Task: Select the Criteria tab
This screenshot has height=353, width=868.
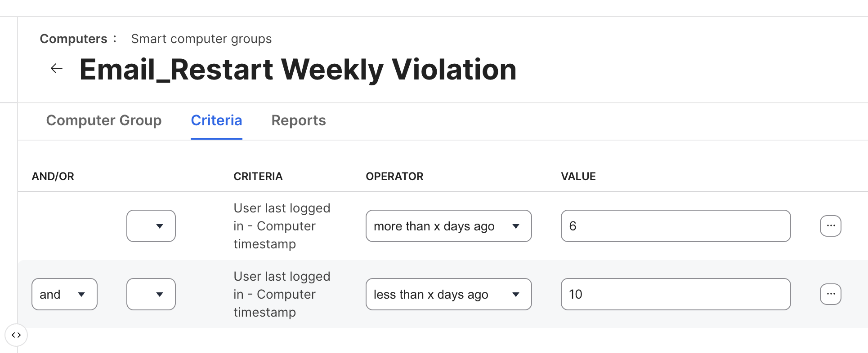Action: coord(216,120)
